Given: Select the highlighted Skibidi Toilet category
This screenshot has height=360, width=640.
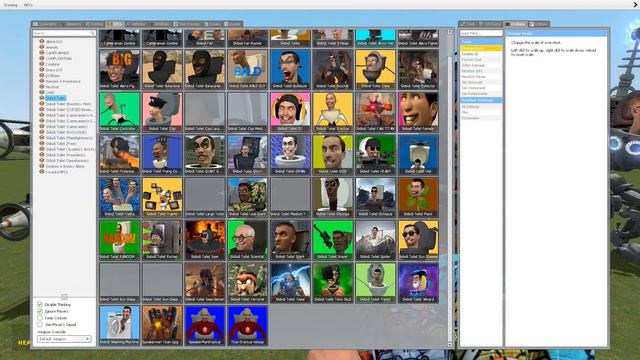Looking at the screenshot, I should tap(56, 98).
